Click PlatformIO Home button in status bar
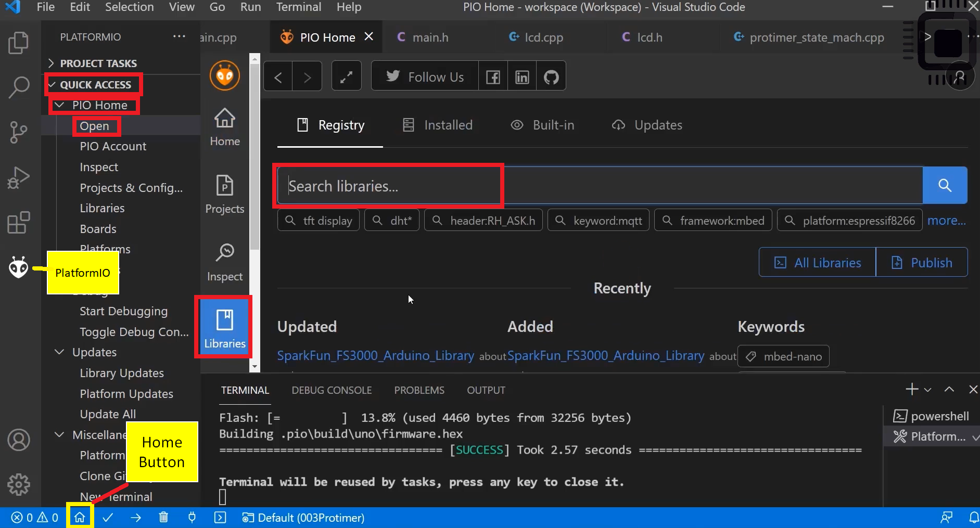Viewport: 980px width, 528px height. (x=80, y=518)
